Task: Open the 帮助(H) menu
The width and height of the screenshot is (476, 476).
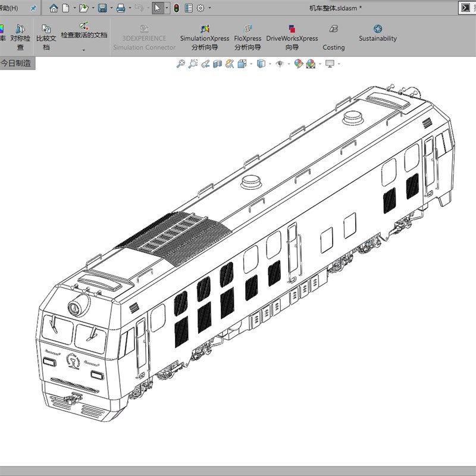Action: click(x=9, y=8)
